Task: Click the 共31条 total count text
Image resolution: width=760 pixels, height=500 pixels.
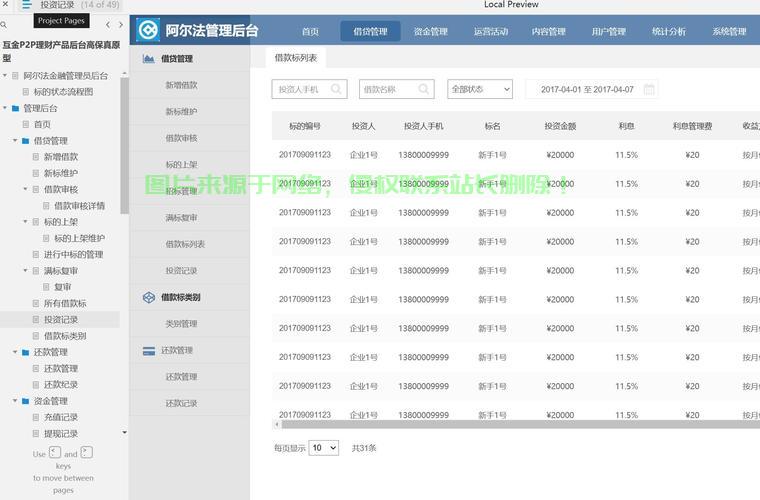Action: click(x=364, y=448)
